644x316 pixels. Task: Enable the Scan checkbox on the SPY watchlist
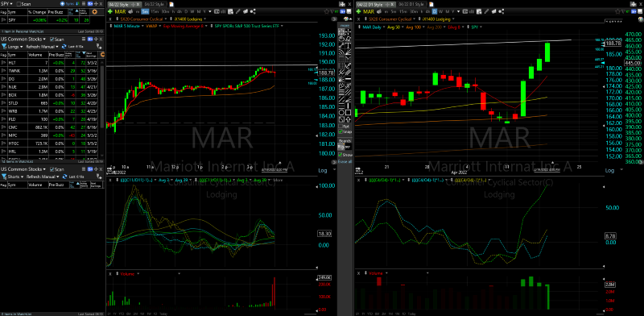19,4
